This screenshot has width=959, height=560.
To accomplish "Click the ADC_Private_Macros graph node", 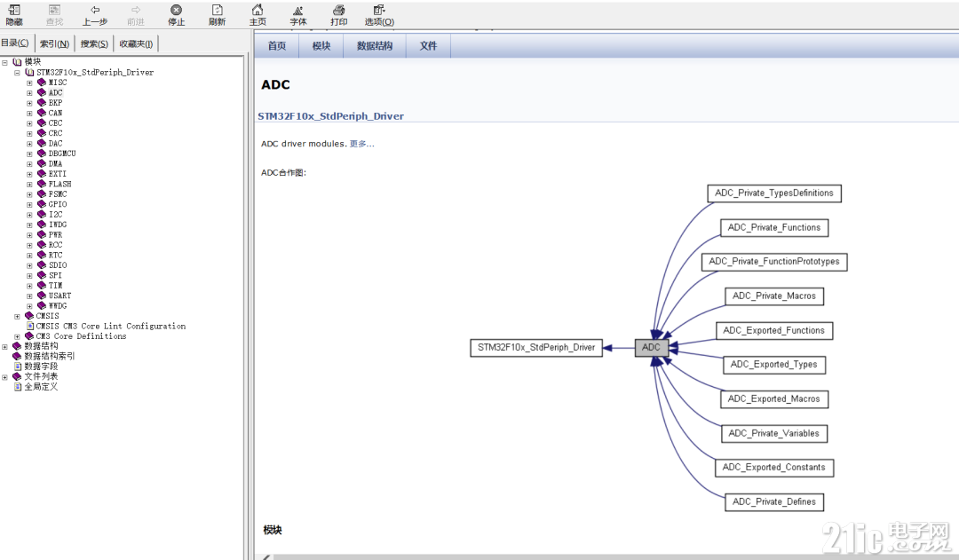I will pos(773,296).
